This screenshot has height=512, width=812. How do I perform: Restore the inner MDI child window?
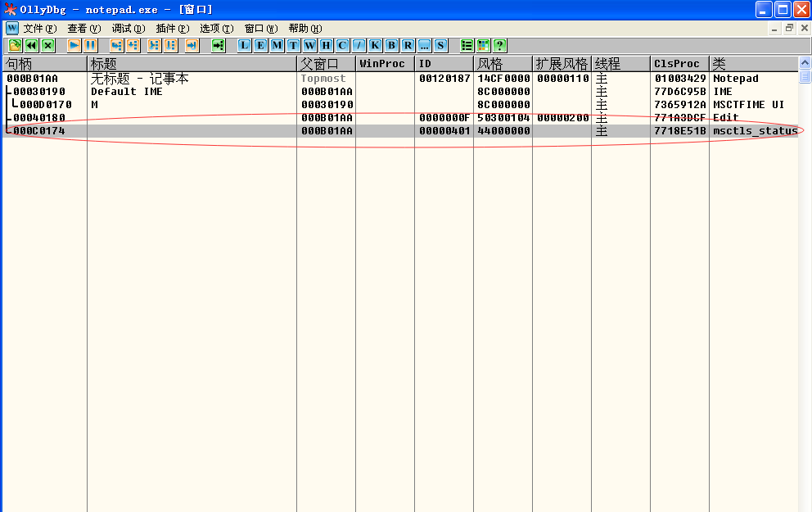[789, 28]
